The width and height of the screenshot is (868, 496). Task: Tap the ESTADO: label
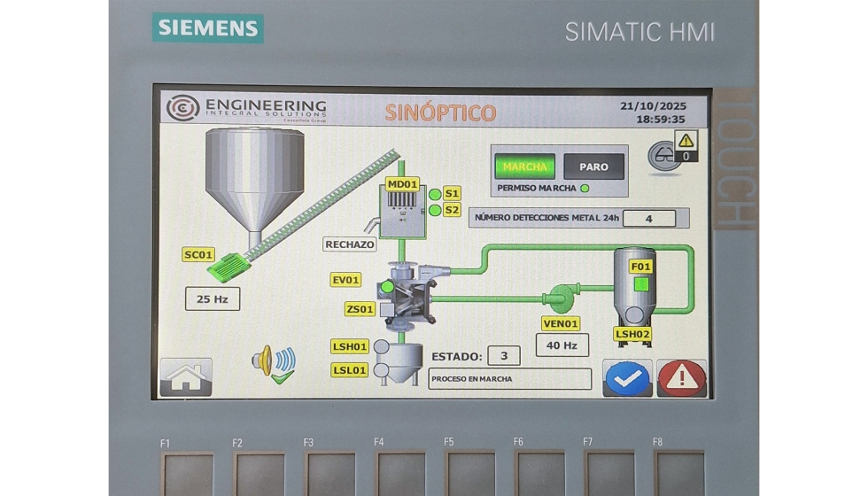pos(457,356)
